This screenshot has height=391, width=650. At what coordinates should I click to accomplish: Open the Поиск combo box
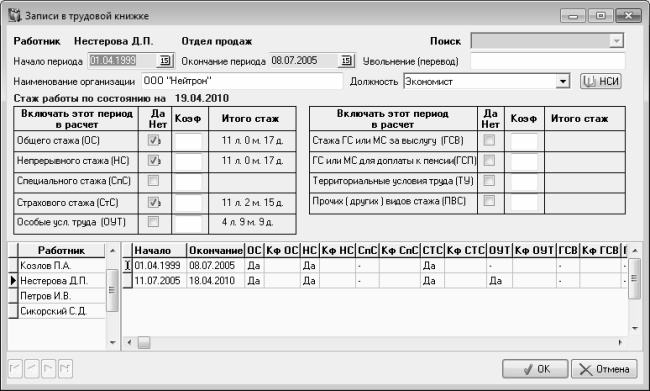[616, 41]
